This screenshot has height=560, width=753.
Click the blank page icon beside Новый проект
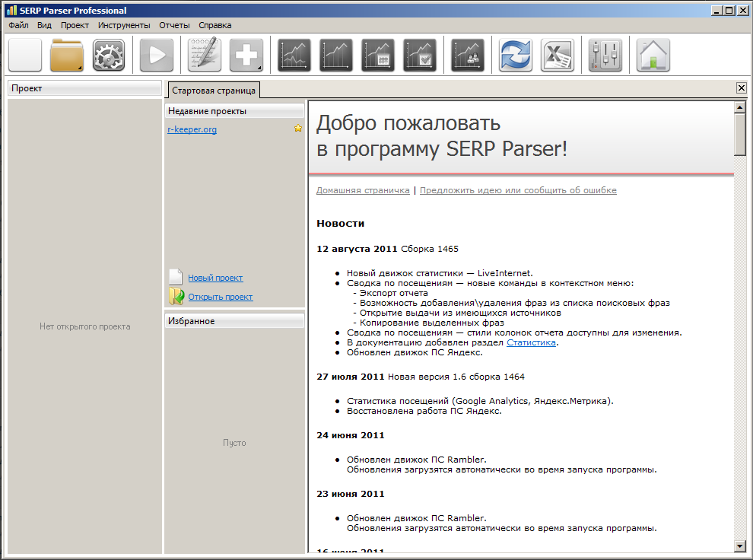pyautogui.click(x=176, y=277)
